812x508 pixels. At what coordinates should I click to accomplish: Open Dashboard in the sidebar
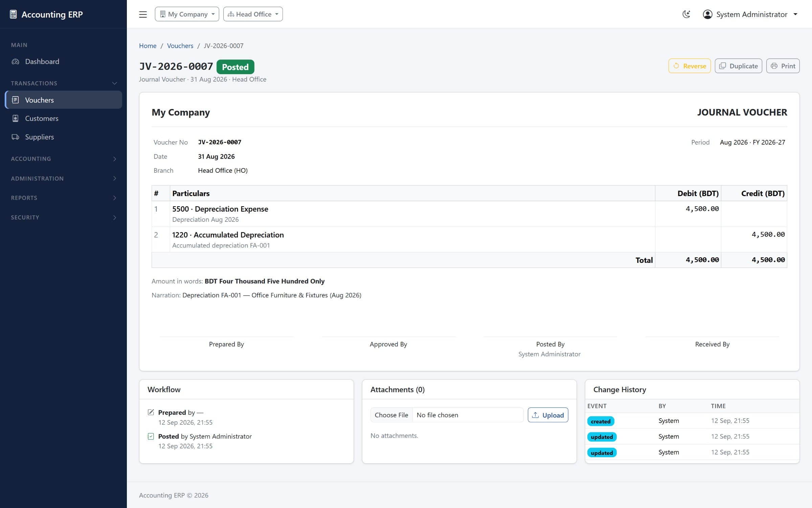point(64,62)
